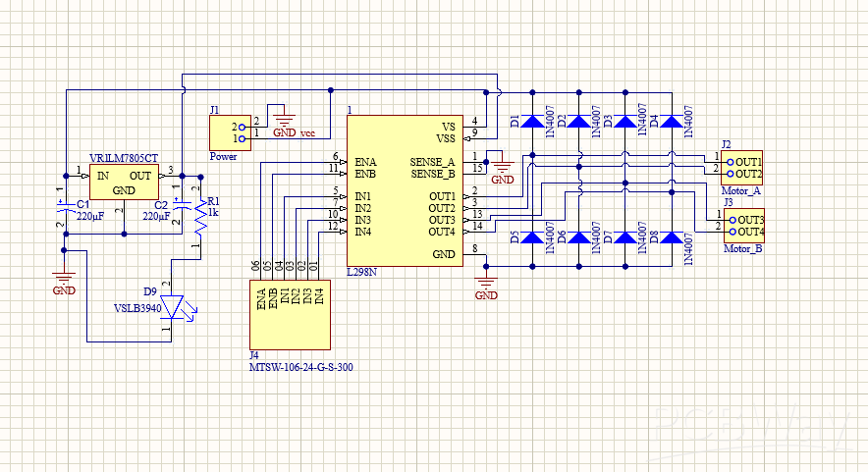This screenshot has width=868, height=472.
Task: Click the OUT1 terminal on Motor_A connector
Action: 748,162
